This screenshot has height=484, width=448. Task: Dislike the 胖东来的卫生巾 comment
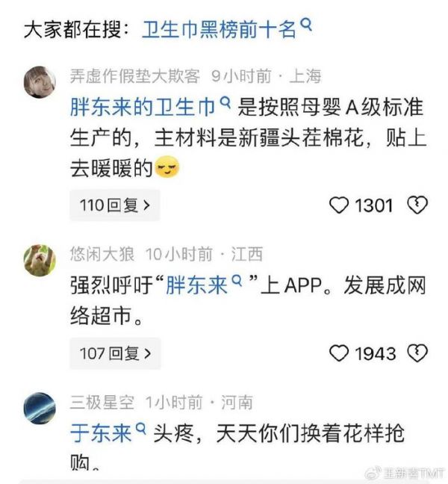[417, 205]
